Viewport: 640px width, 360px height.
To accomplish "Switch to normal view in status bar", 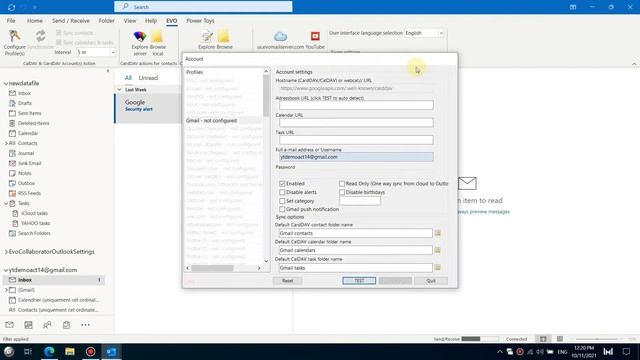I will tap(543, 339).
